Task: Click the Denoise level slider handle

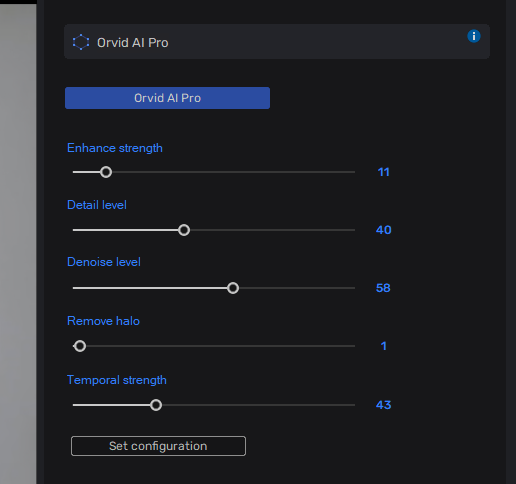Action: (233, 288)
